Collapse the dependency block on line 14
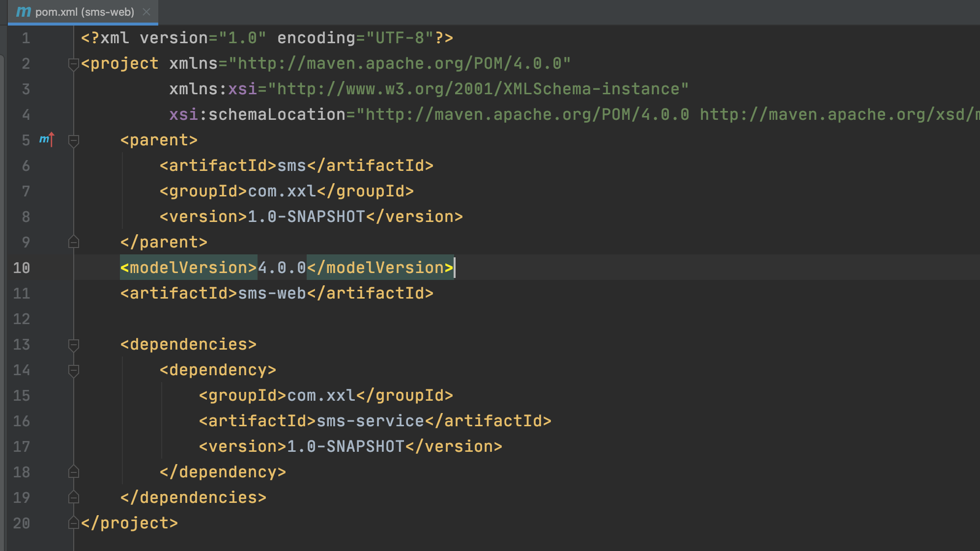980x551 pixels. [x=74, y=370]
